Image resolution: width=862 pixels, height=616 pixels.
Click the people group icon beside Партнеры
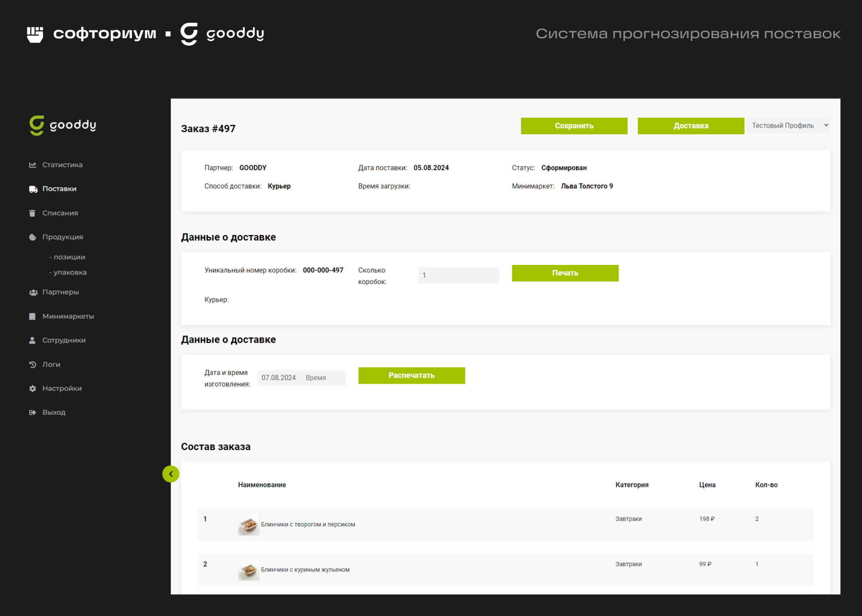(x=33, y=292)
